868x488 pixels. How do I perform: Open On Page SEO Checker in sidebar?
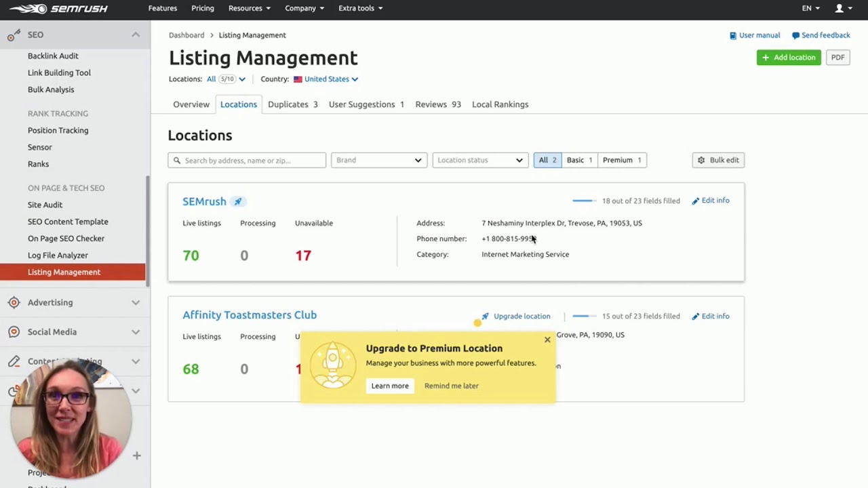click(66, 239)
